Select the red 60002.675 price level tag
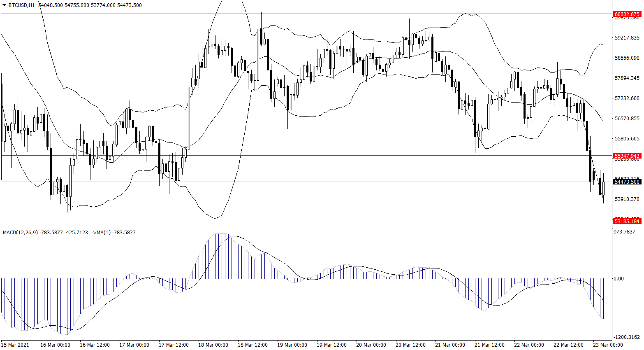Viewport: 644px width, 350px height. (x=627, y=14)
